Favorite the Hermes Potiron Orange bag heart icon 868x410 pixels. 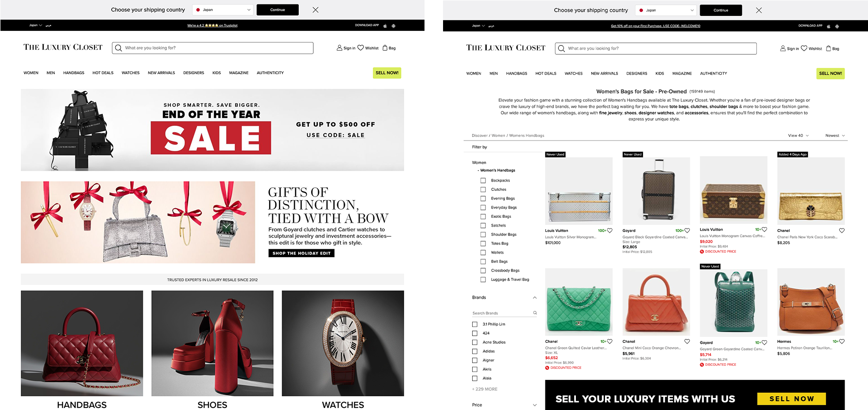(842, 342)
